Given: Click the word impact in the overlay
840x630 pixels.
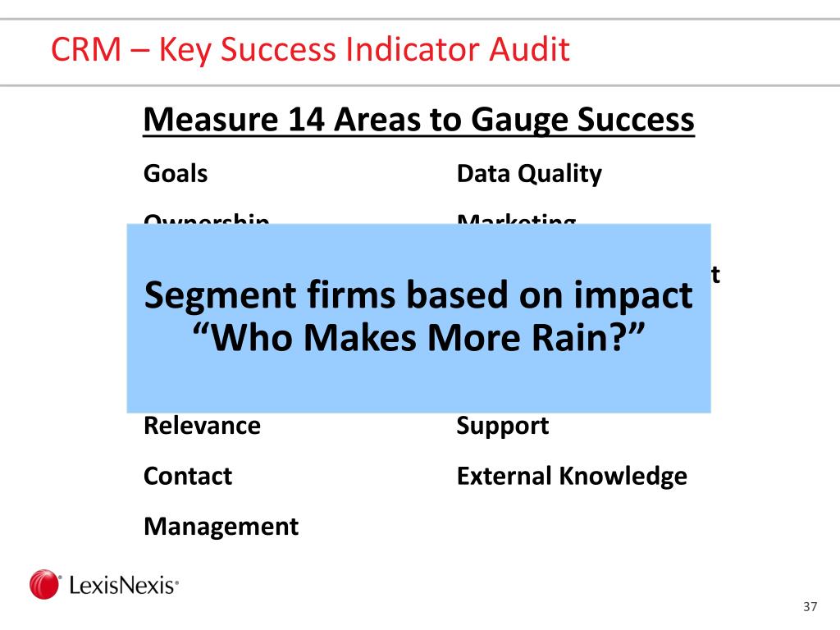Looking at the screenshot, I should point(633,296).
